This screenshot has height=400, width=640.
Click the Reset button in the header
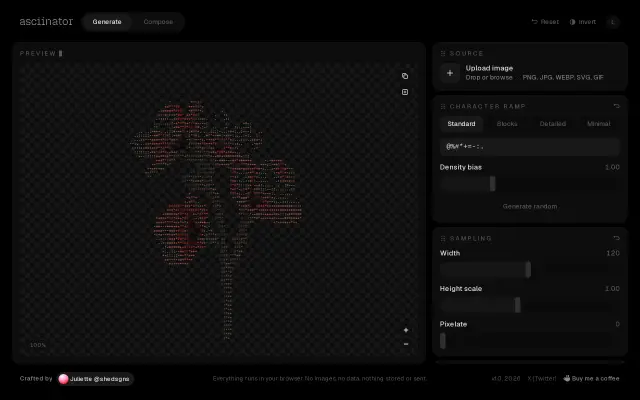[x=545, y=22]
